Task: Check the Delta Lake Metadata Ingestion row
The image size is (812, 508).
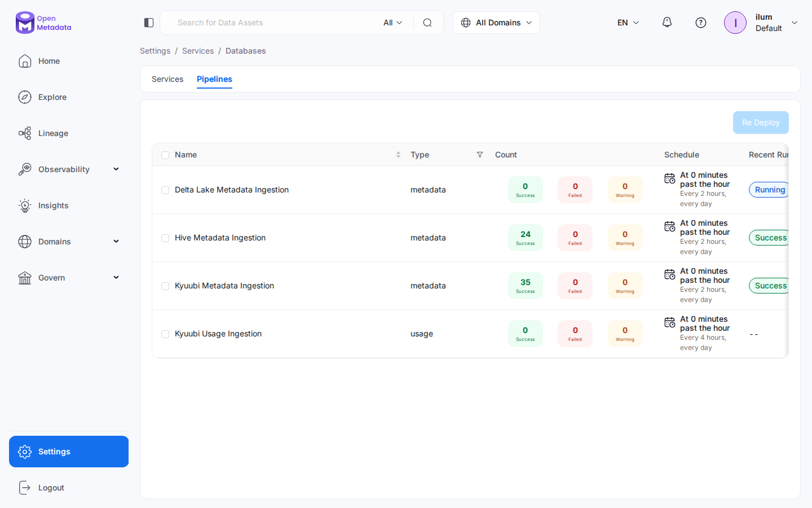Action: coord(165,190)
